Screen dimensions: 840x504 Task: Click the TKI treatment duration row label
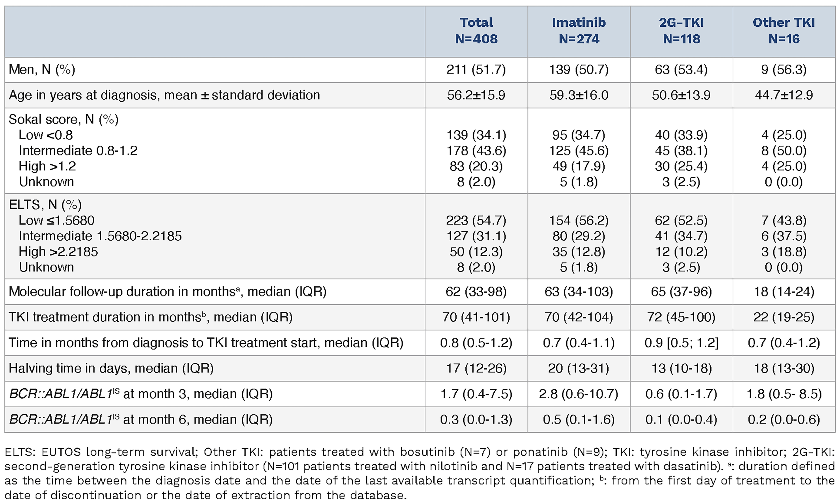click(x=150, y=317)
